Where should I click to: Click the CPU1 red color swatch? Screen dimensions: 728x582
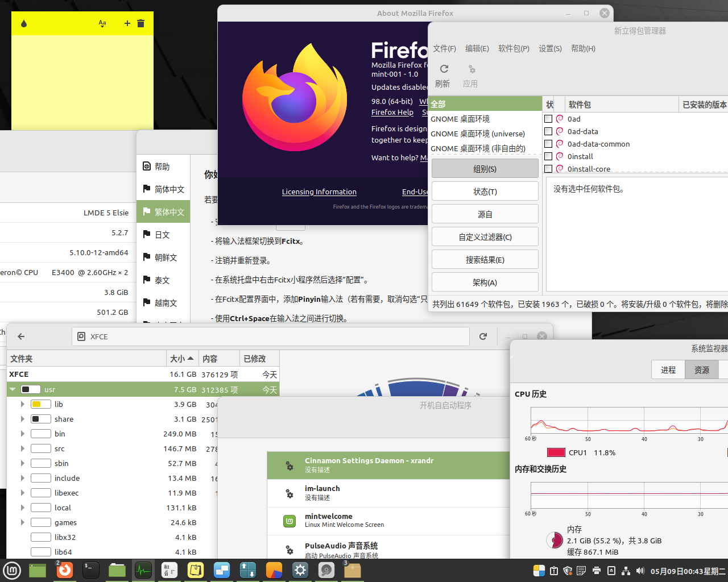pos(555,452)
